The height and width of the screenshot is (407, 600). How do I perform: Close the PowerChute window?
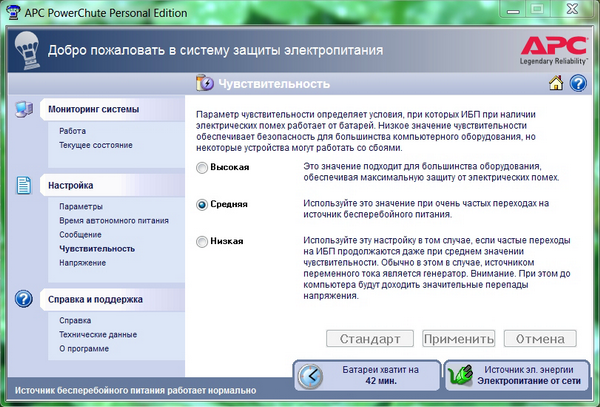tap(572, 9)
